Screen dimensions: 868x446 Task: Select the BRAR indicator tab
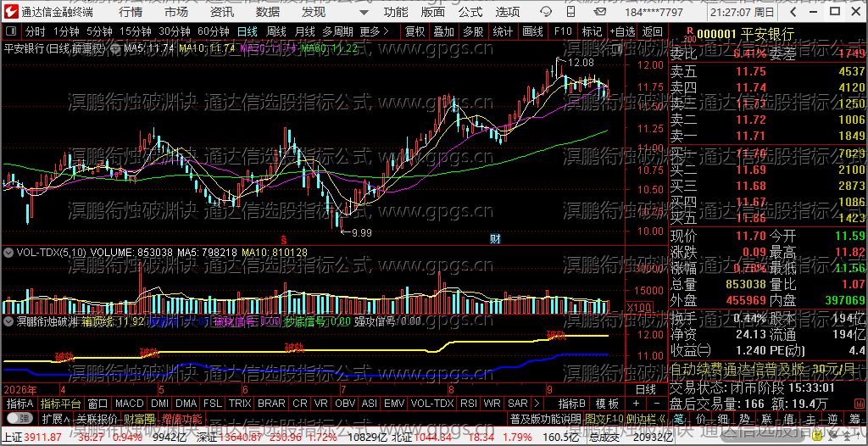click(271, 404)
